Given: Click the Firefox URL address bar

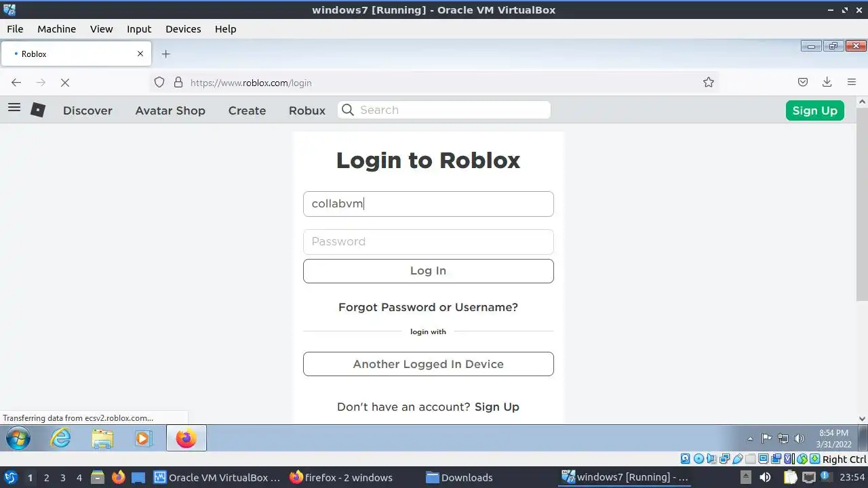Looking at the screenshot, I should [434, 83].
